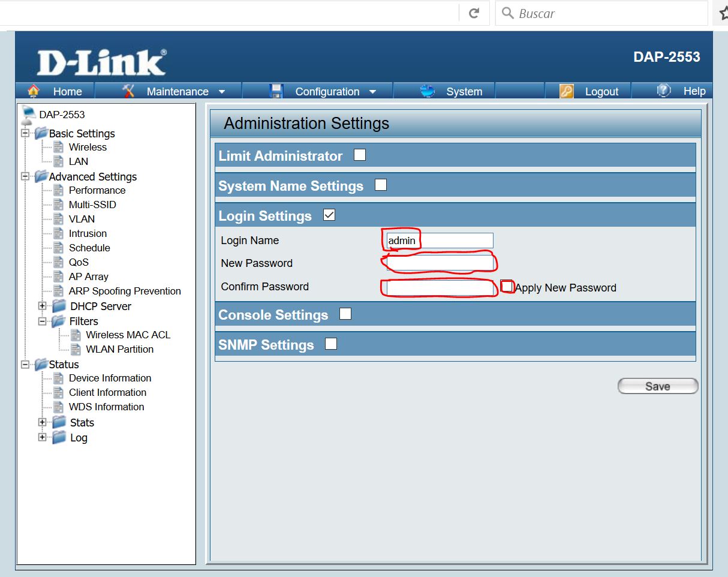Click the page icon beside Multi-SSID
Viewport: 728px width, 577px height.
(58, 205)
